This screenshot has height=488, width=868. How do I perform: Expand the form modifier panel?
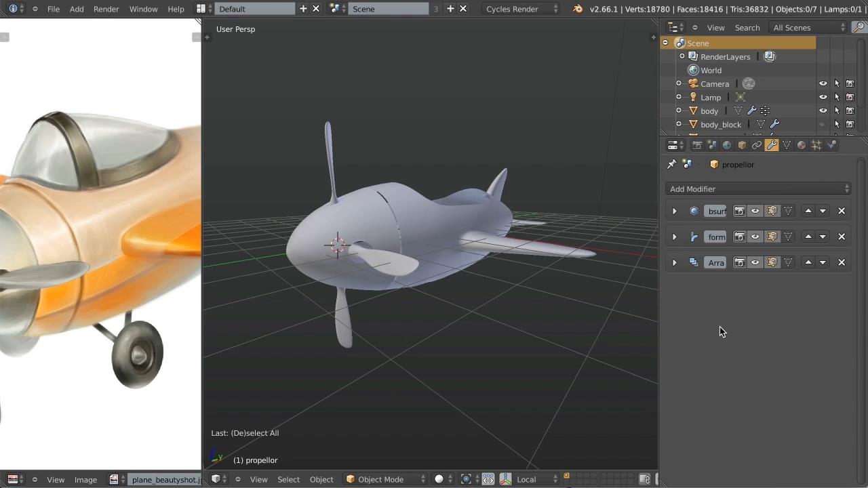[674, 237]
